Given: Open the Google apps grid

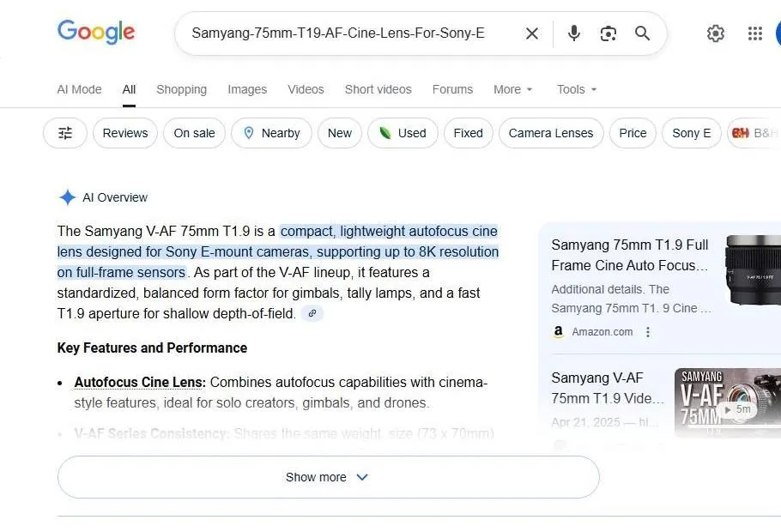Looking at the screenshot, I should [x=755, y=33].
